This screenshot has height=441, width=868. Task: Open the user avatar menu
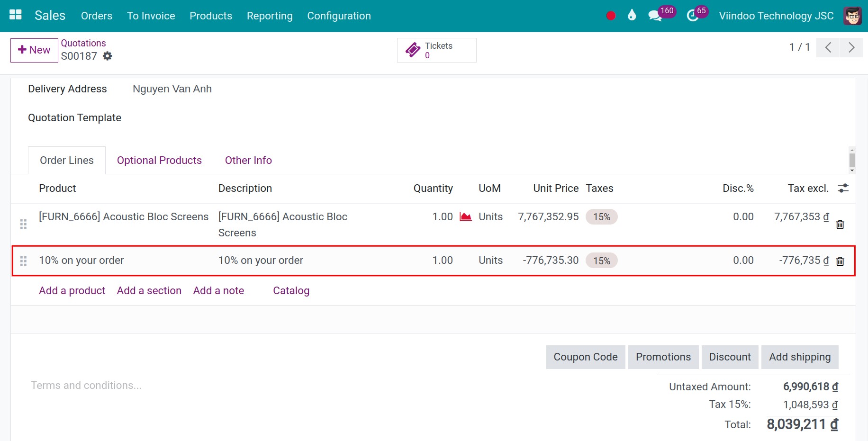point(852,16)
